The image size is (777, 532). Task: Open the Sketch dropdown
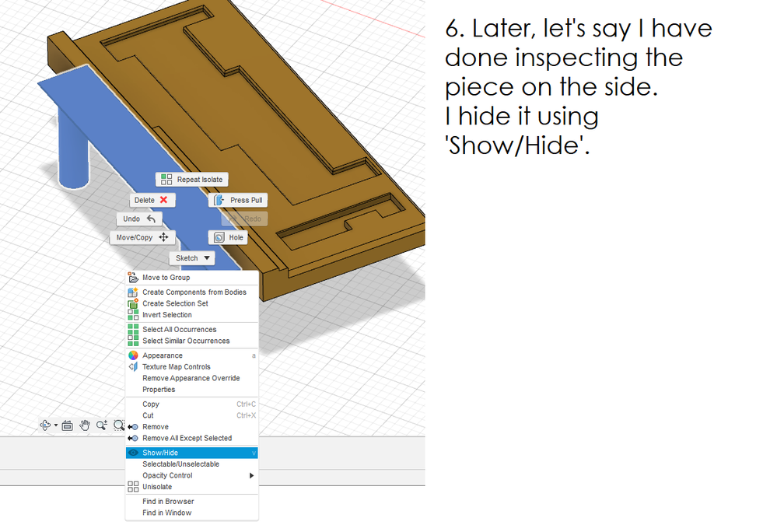pos(192,258)
